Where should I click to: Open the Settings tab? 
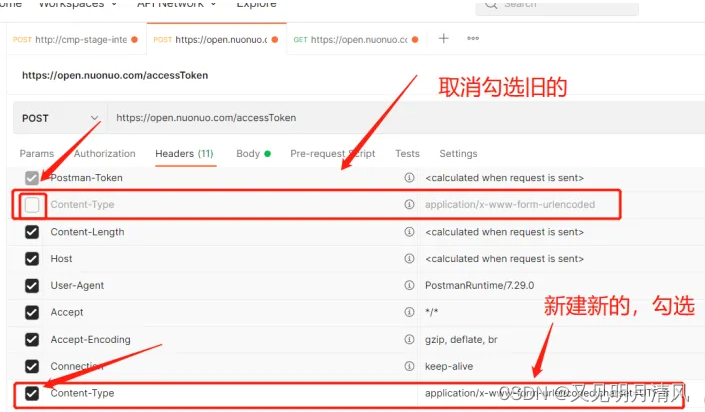point(458,154)
